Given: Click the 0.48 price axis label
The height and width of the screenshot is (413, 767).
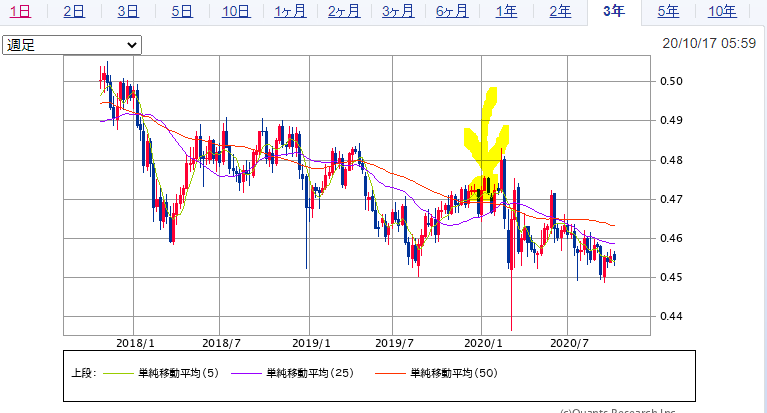Looking at the screenshot, I should point(671,160).
